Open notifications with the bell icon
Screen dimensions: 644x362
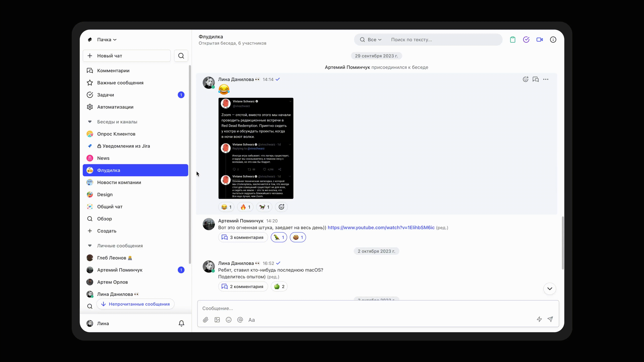click(x=181, y=323)
